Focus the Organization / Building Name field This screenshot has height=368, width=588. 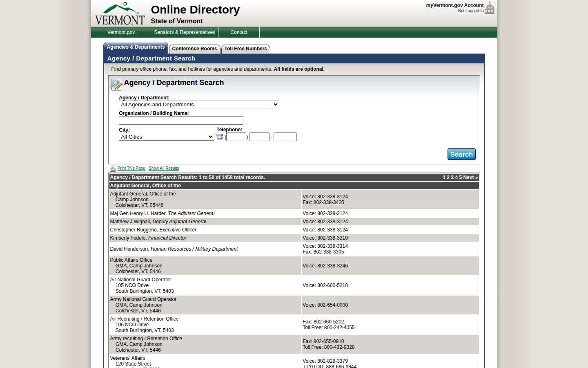point(181,121)
